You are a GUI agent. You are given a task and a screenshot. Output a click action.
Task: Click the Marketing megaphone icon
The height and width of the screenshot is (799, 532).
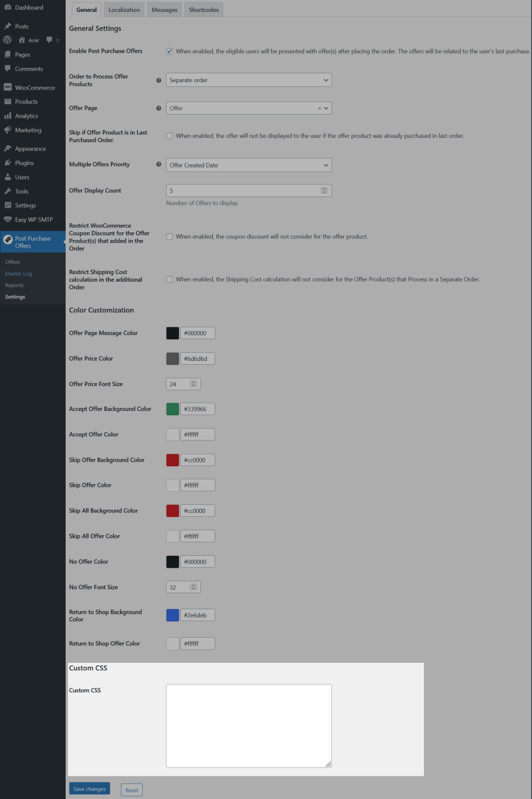(8, 130)
